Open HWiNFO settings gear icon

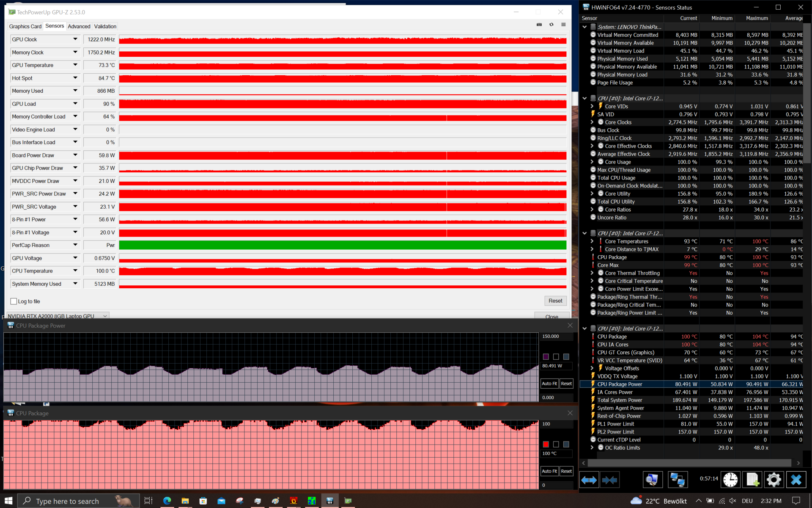click(774, 480)
